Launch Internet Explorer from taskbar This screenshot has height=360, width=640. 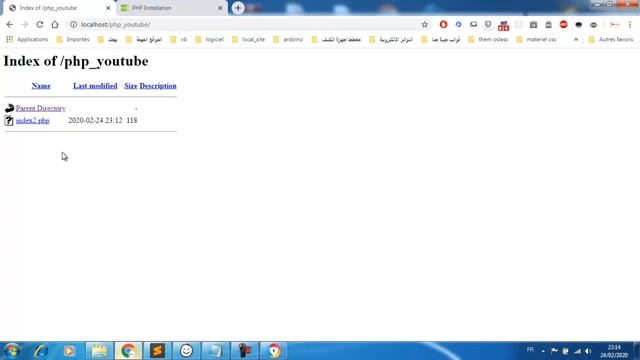(x=41, y=351)
